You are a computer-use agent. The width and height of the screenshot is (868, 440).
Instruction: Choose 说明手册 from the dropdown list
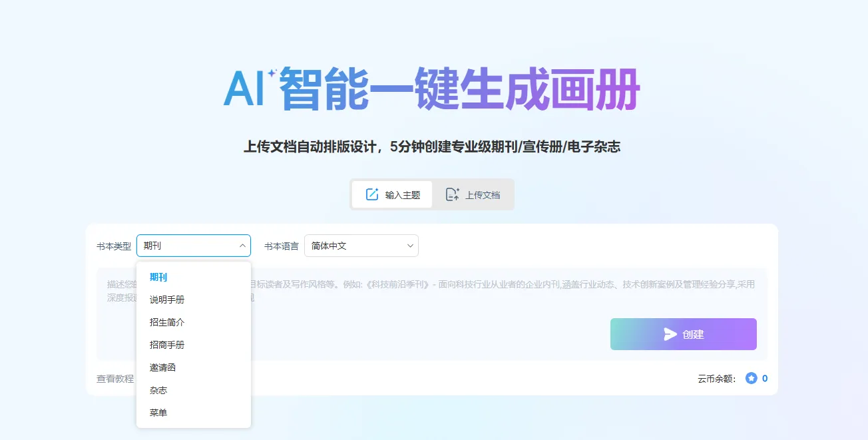167,300
